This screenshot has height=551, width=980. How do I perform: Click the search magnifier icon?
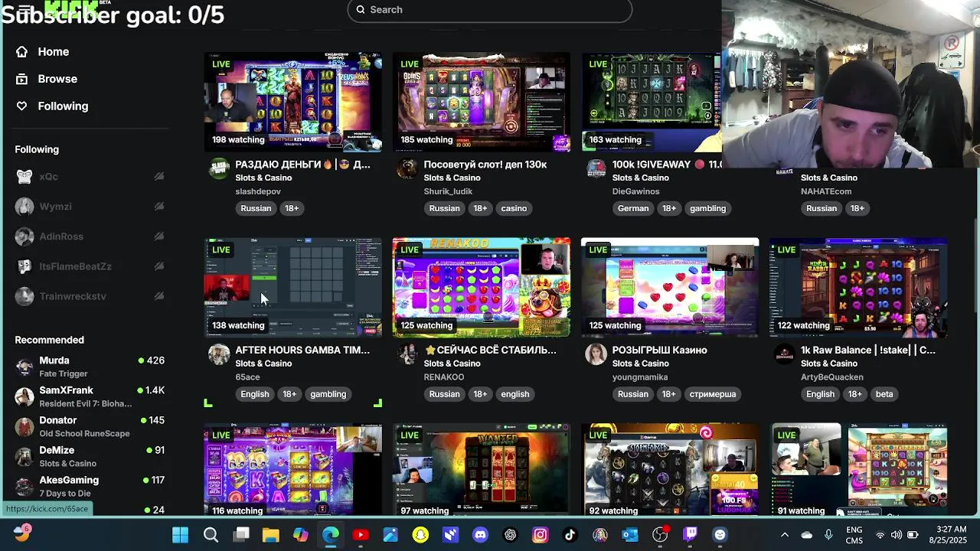(361, 9)
